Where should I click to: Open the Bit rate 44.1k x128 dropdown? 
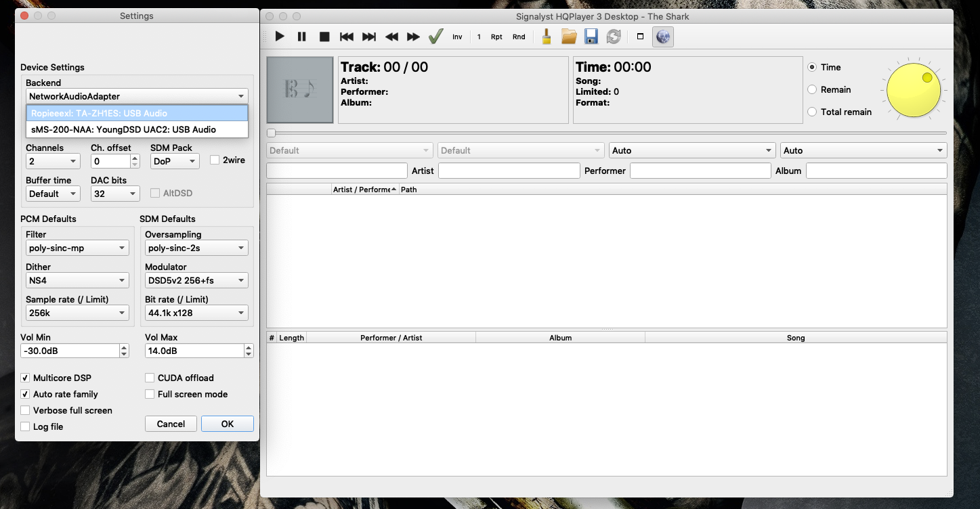(196, 313)
